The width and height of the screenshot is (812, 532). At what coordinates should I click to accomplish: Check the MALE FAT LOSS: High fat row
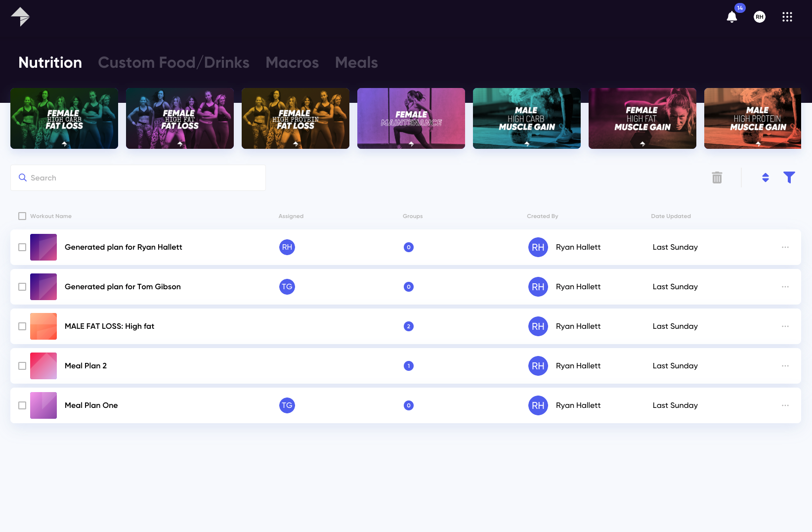[22, 326]
